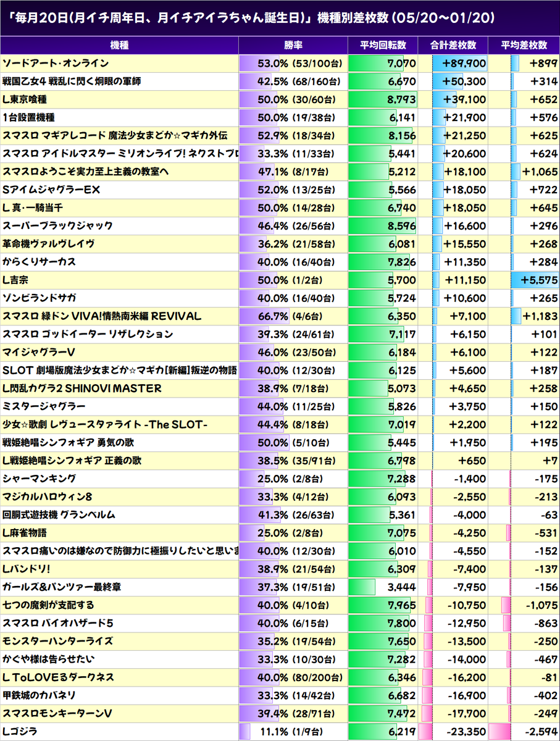Click ガールズ&パンツァー最終章 machine name
Viewport: 560px width, 741px height.
pyautogui.click(x=61, y=587)
